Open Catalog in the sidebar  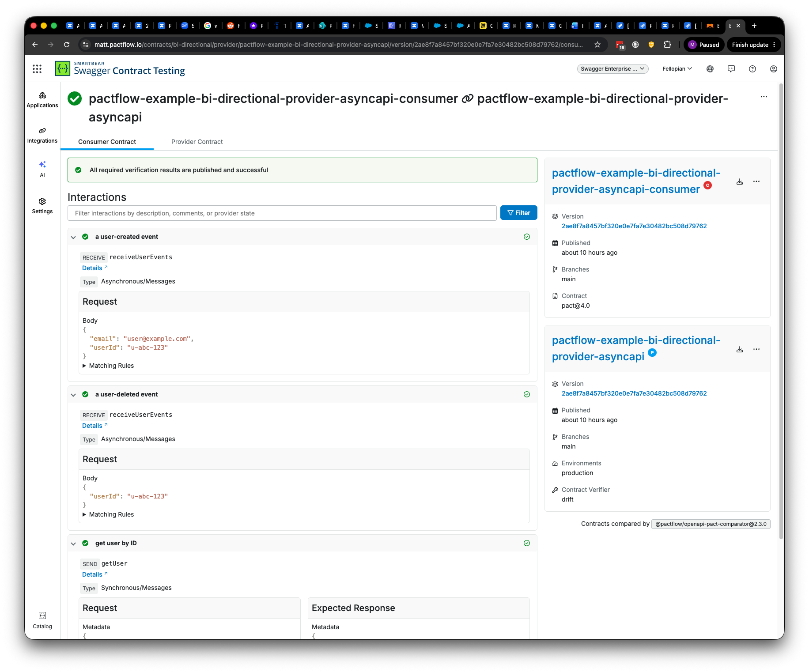pyautogui.click(x=42, y=620)
